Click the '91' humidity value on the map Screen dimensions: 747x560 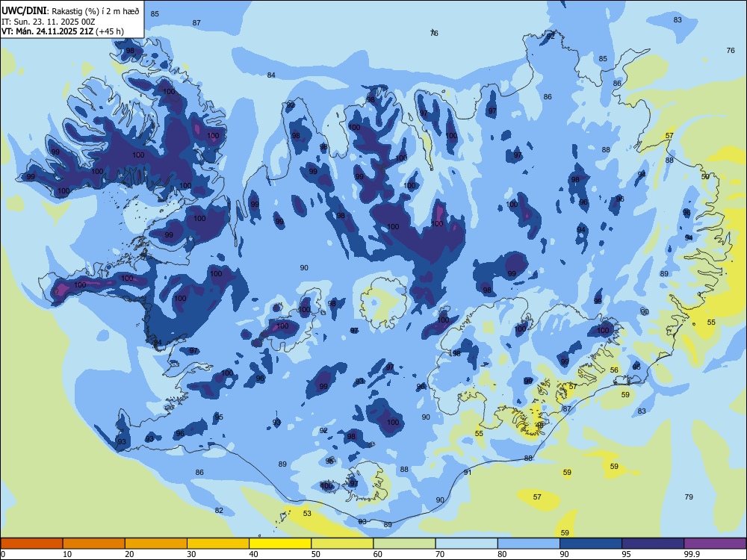[468, 473]
